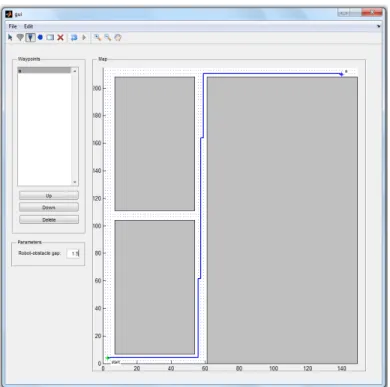
Task: Select the blue circle waypoint tool
Action: 40,37
